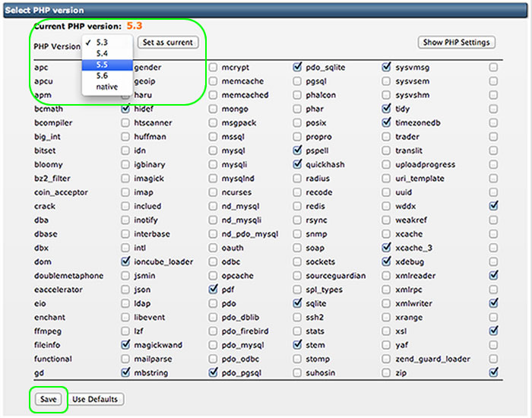The height and width of the screenshot is (418, 532).
Task: Enable the ioncube_loader extension checkbox
Action: tap(213, 261)
